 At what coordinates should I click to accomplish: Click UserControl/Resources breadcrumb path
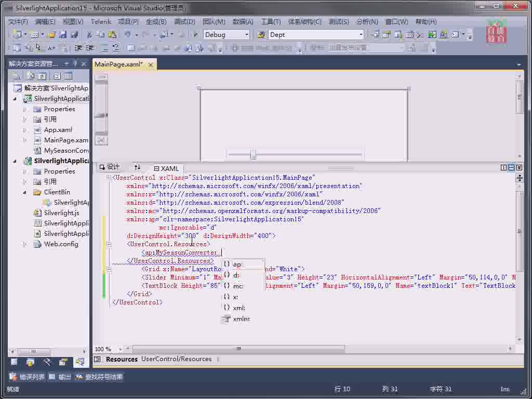(x=177, y=359)
